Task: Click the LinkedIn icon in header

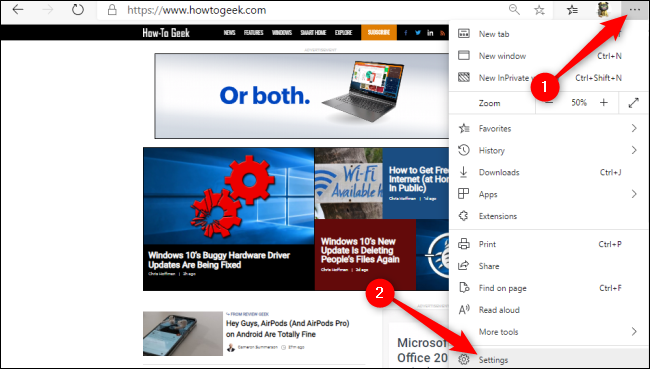Action: 430,33
